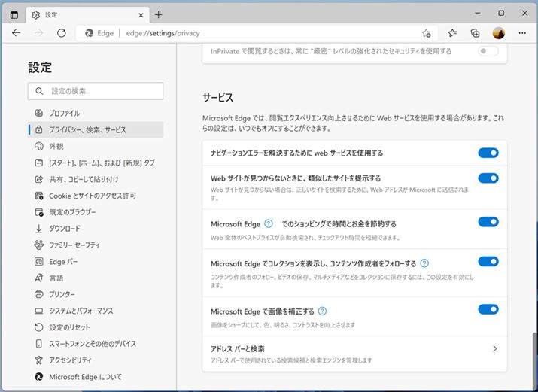This screenshot has width=538, height=392.
Task: Open the Edge settings and more menu
Action: [x=521, y=33]
